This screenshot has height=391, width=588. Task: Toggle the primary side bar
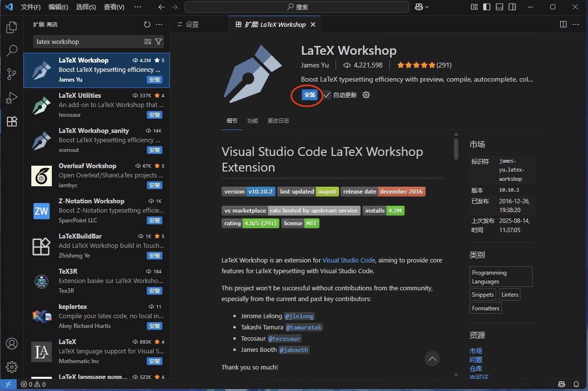coord(487,7)
